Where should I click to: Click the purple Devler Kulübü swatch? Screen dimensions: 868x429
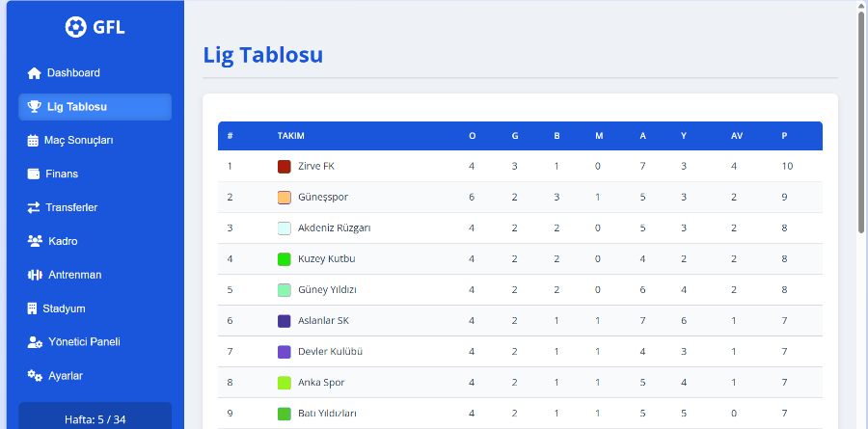click(x=284, y=352)
